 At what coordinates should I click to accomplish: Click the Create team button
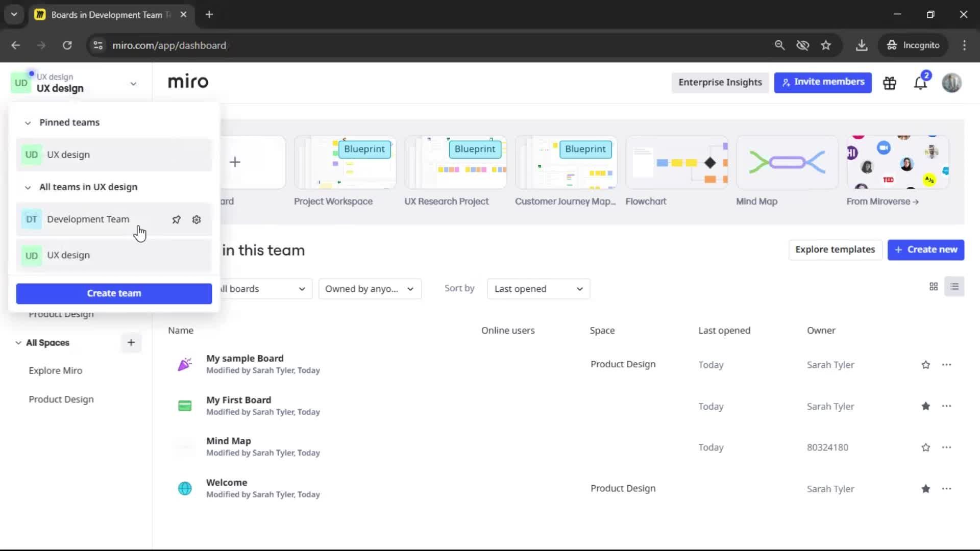coord(114,293)
